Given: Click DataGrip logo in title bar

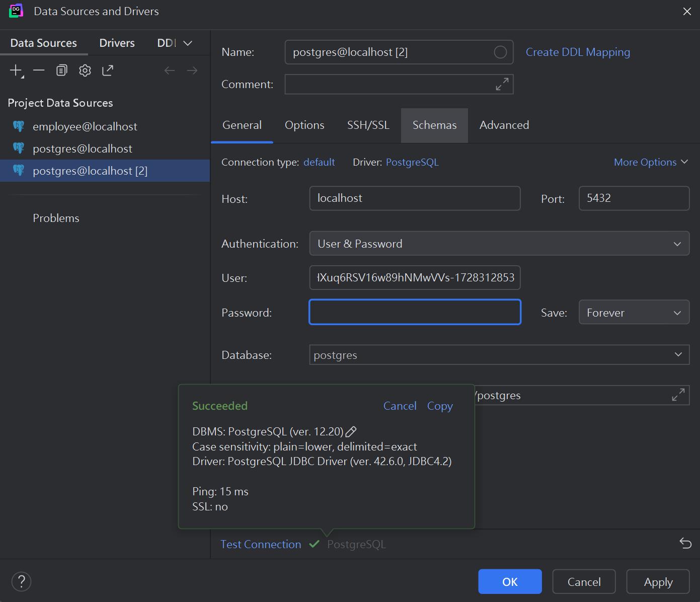Looking at the screenshot, I should click(x=16, y=11).
